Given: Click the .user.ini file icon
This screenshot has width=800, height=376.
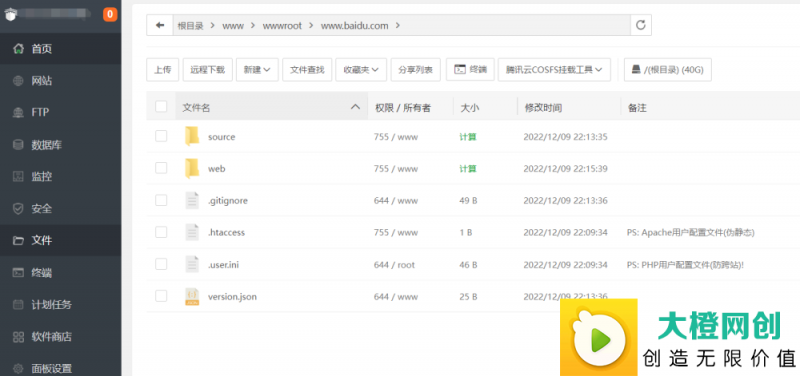Looking at the screenshot, I should [191, 265].
